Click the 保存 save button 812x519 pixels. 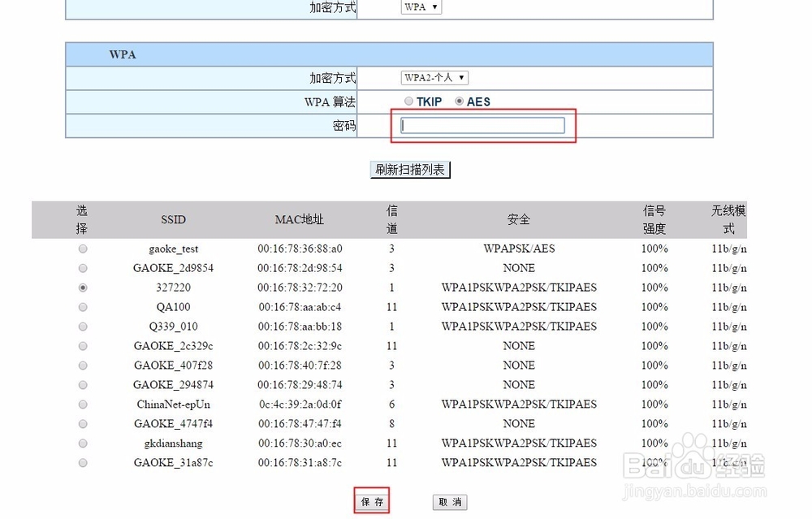click(x=370, y=502)
